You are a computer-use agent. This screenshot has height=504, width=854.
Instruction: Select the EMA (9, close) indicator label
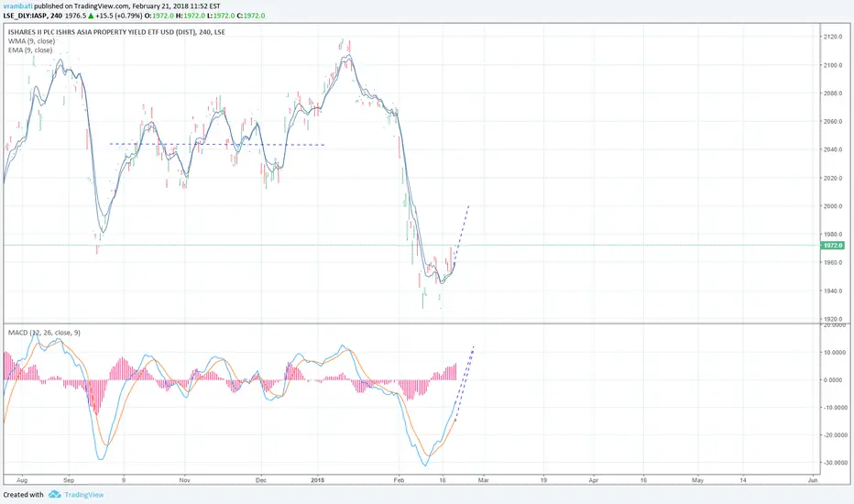pos(30,50)
